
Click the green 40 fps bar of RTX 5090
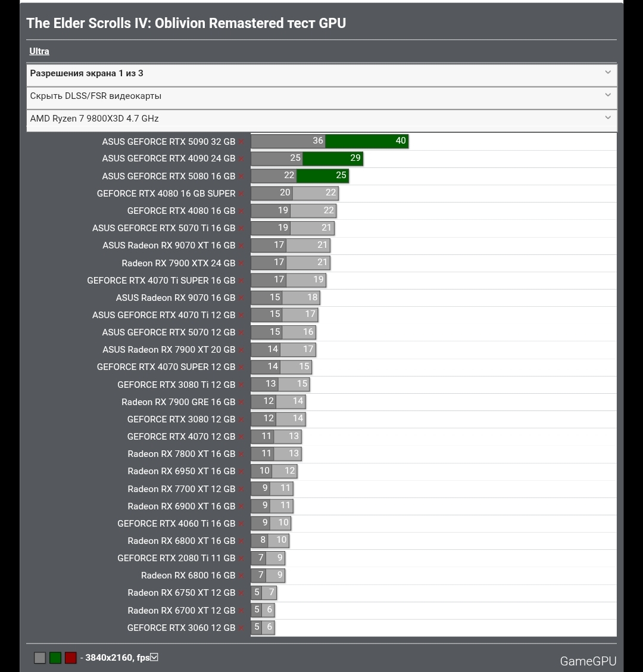(367, 141)
